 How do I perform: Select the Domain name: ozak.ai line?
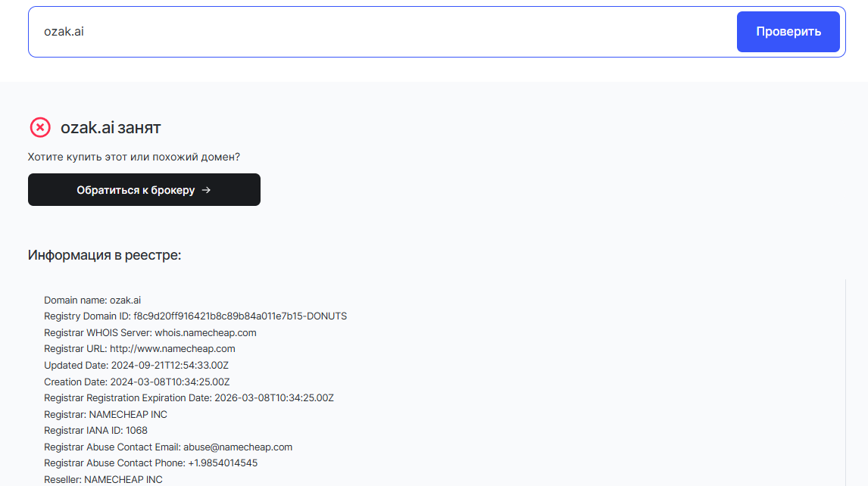(92, 300)
